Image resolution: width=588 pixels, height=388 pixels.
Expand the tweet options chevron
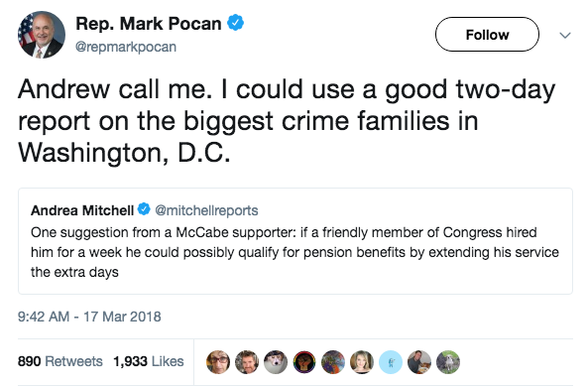(565, 36)
